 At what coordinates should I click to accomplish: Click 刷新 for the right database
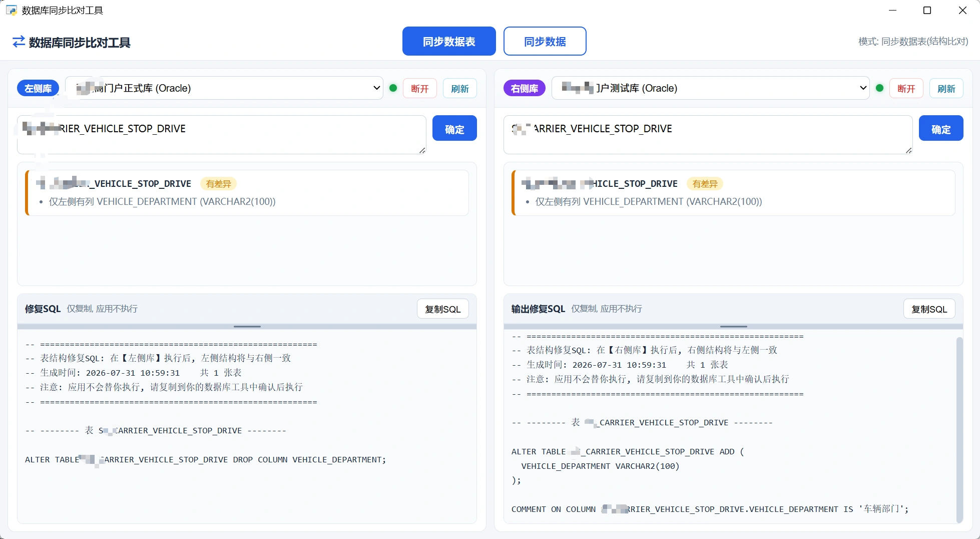click(x=946, y=89)
